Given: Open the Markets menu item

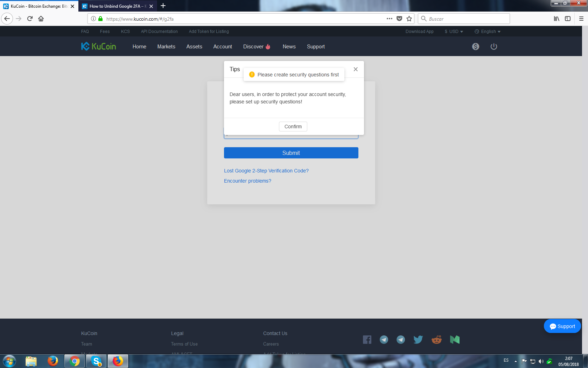Looking at the screenshot, I should click(166, 47).
